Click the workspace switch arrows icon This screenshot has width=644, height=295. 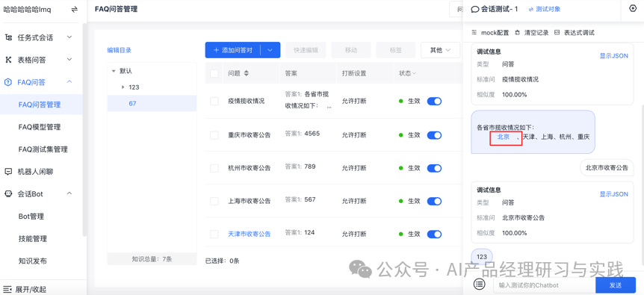tap(75, 10)
